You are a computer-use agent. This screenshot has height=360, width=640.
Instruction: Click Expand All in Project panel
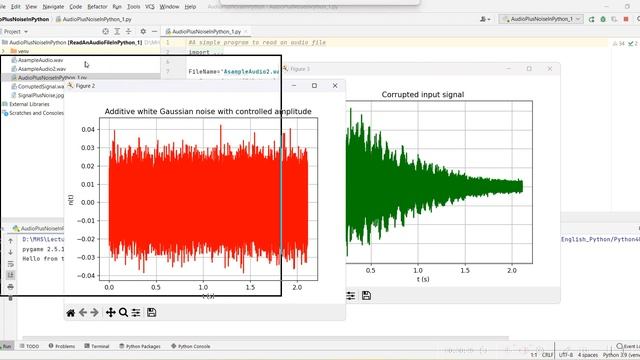[117, 31]
